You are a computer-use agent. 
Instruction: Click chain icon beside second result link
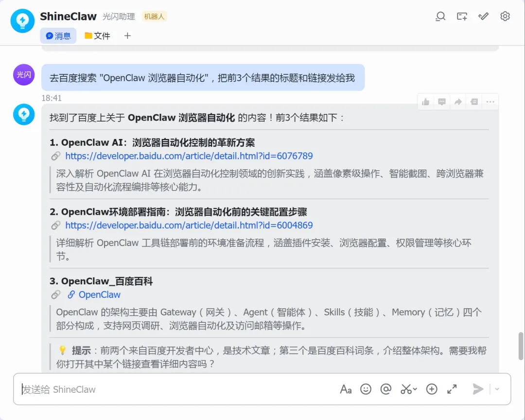click(x=55, y=226)
